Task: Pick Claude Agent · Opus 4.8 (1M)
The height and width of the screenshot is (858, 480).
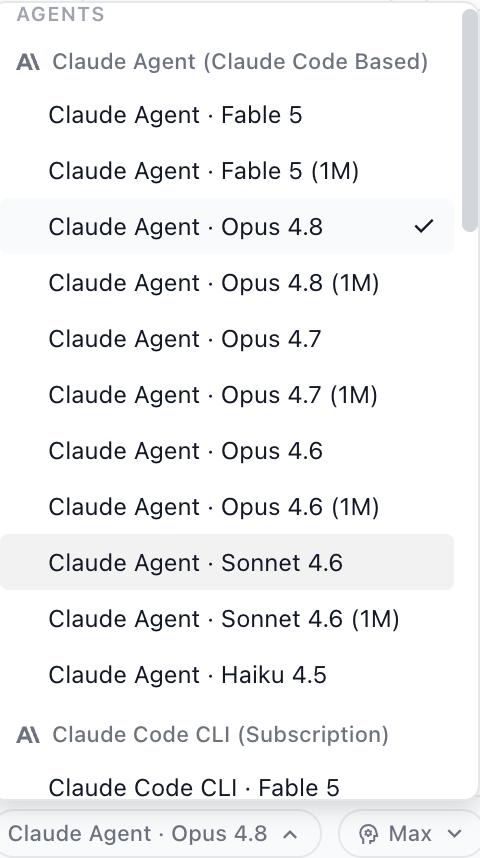Action: tap(227, 283)
